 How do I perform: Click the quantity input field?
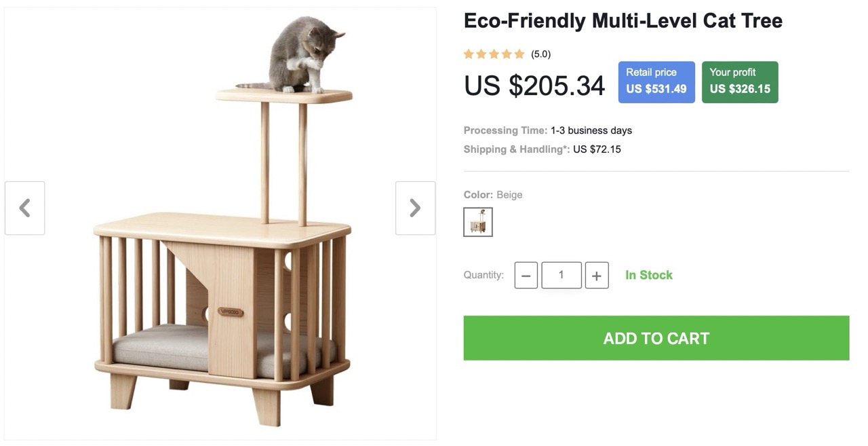point(561,275)
